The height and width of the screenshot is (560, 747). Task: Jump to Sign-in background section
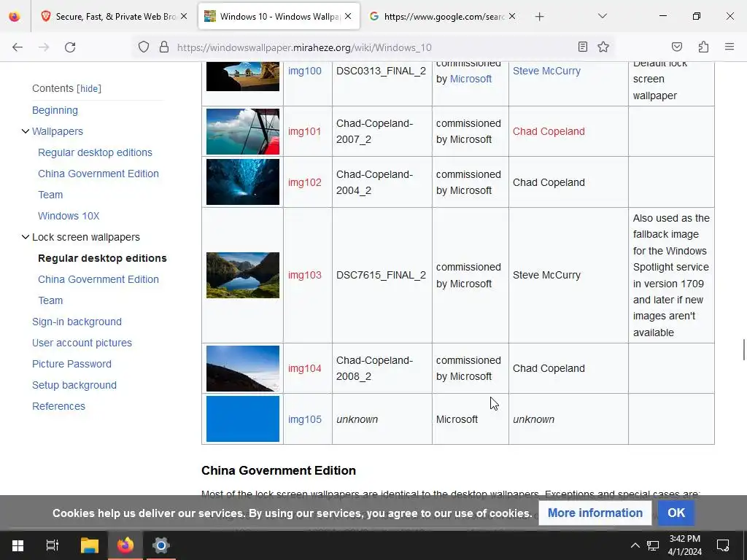pyautogui.click(x=77, y=322)
